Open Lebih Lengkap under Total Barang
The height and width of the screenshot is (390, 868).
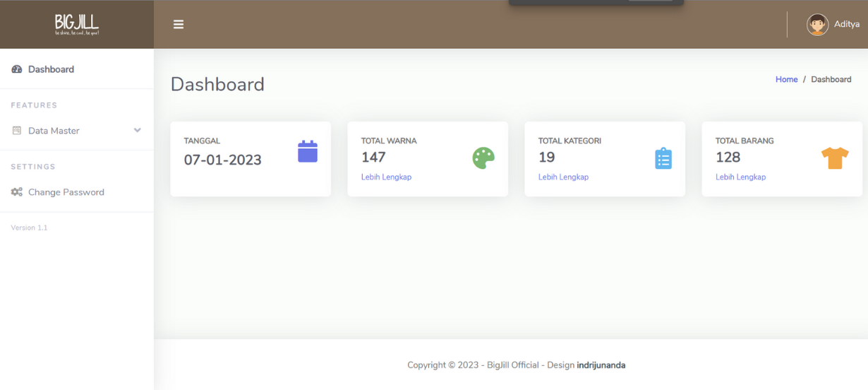pyautogui.click(x=740, y=177)
